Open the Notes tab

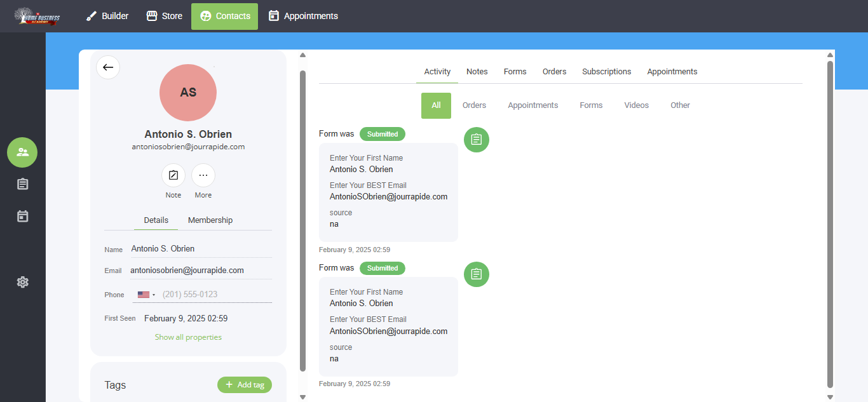[x=477, y=72]
